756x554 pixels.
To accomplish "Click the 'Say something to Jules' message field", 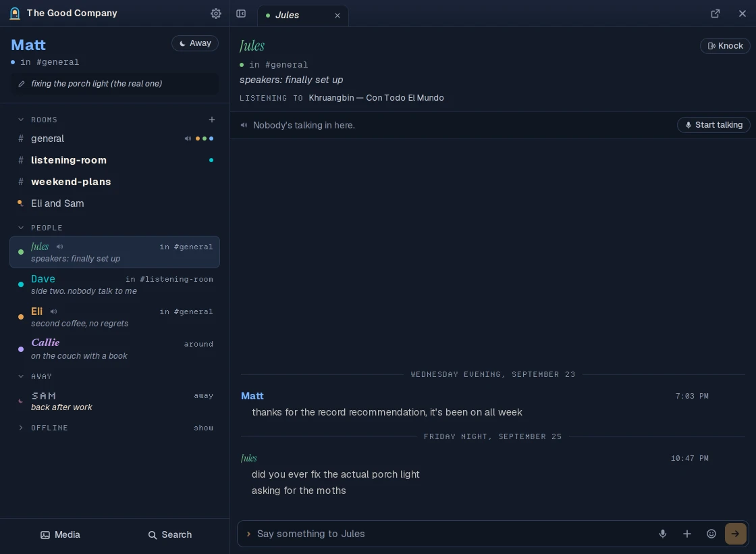I will [x=453, y=534].
